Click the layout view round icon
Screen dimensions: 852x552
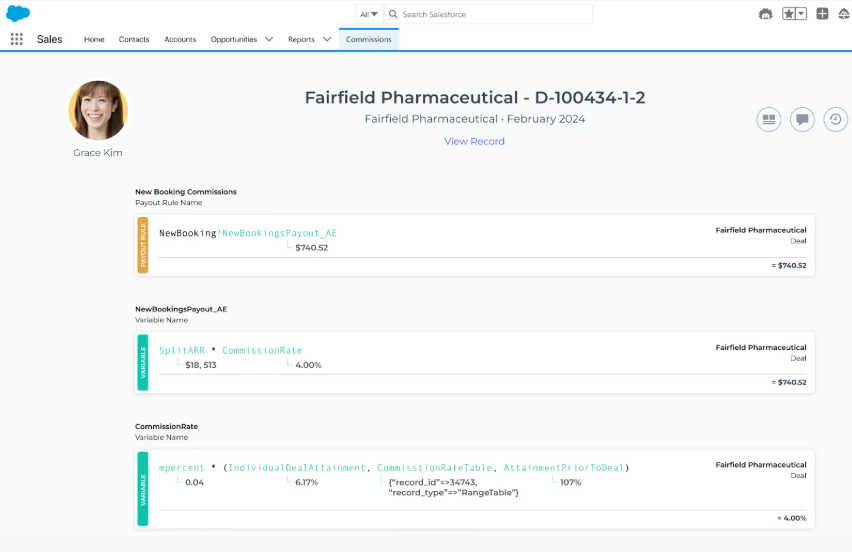769,120
